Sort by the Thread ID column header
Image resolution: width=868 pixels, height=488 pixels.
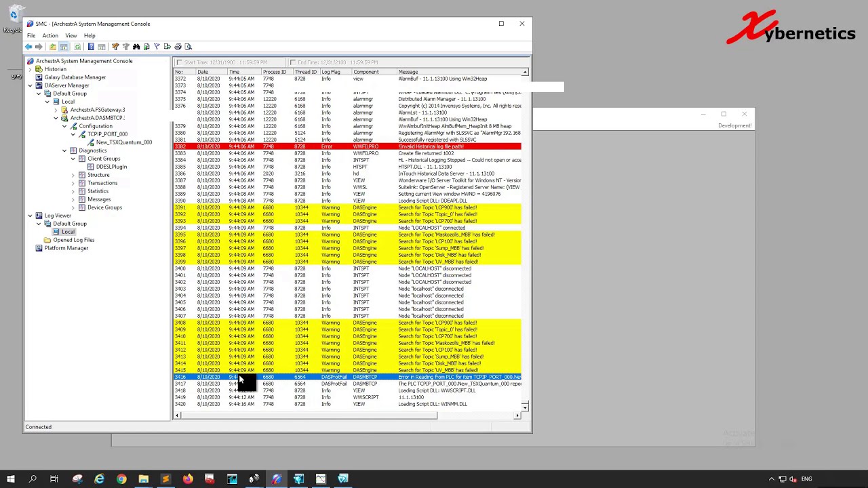pyautogui.click(x=305, y=72)
